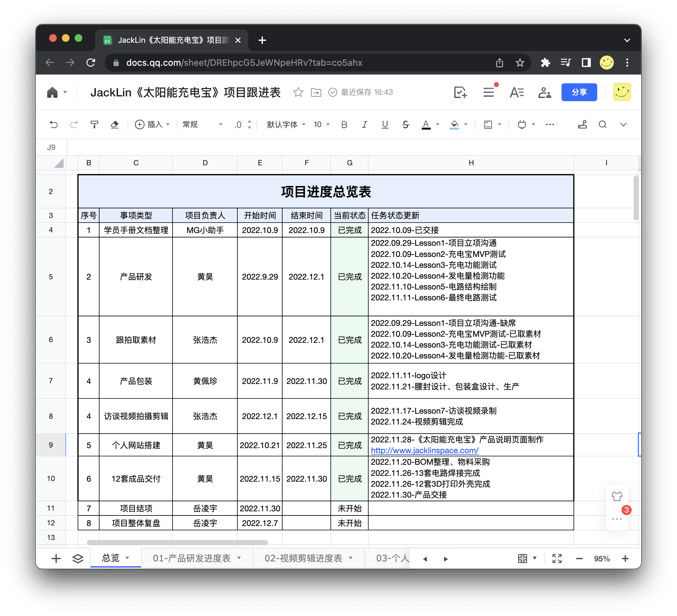Click the shirt skin icon on right

click(x=617, y=496)
